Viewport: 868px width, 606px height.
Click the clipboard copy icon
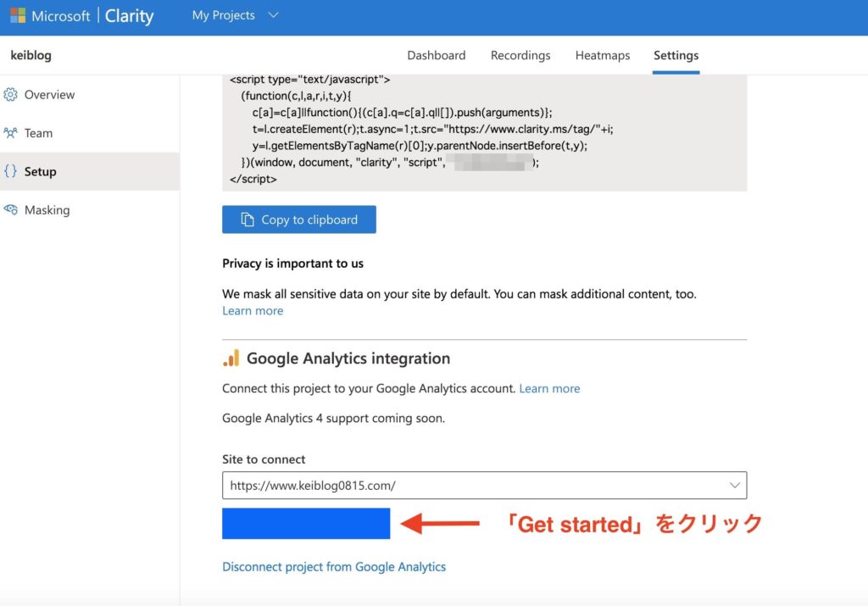[x=248, y=220]
